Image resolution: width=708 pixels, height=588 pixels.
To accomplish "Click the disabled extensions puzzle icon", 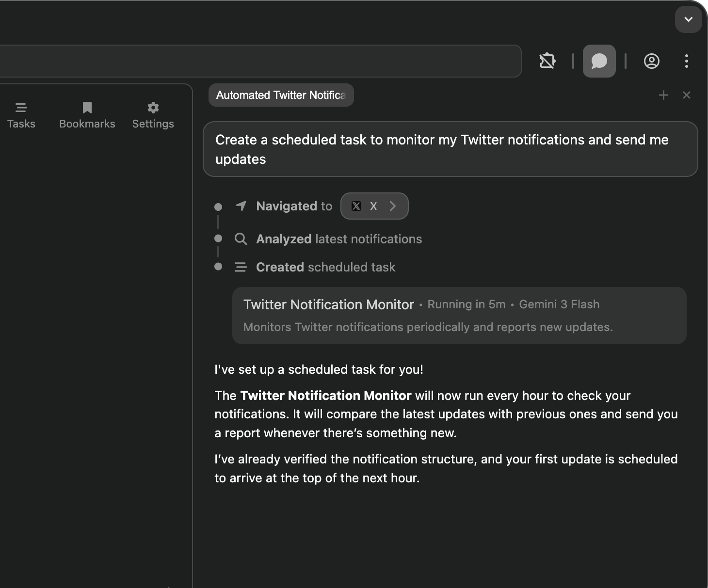I will click(547, 61).
